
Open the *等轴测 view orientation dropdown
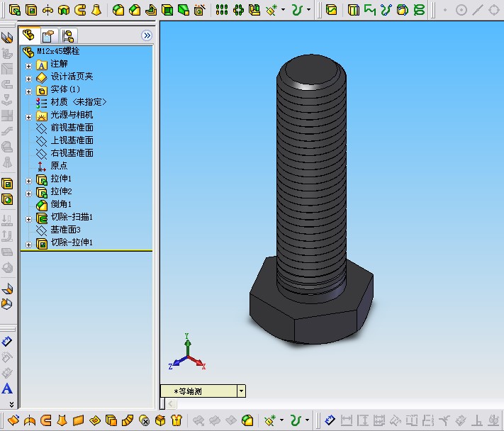pos(242,391)
